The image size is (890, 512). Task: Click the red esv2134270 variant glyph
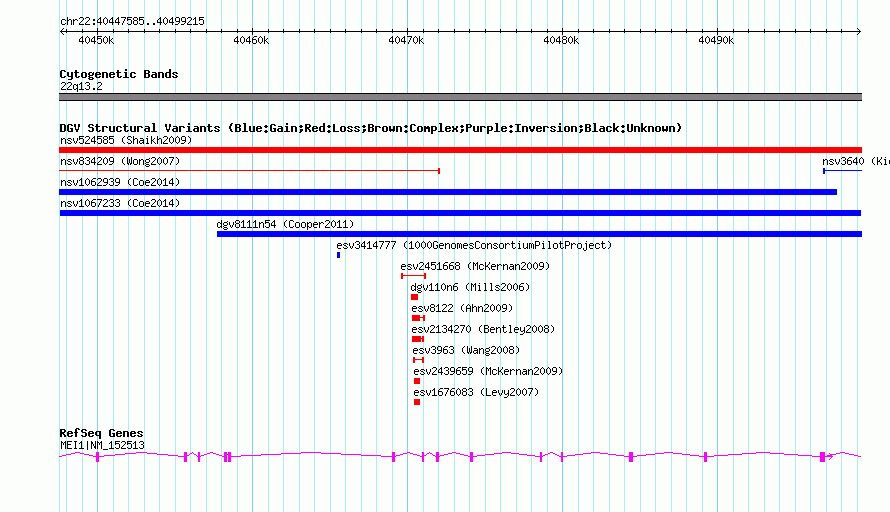pyautogui.click(x=418, y=339)
